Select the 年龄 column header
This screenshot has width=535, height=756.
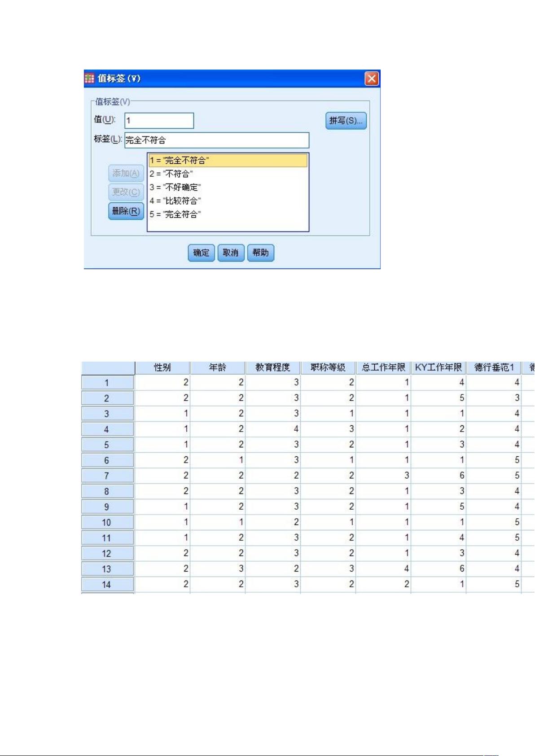(217, 367)
